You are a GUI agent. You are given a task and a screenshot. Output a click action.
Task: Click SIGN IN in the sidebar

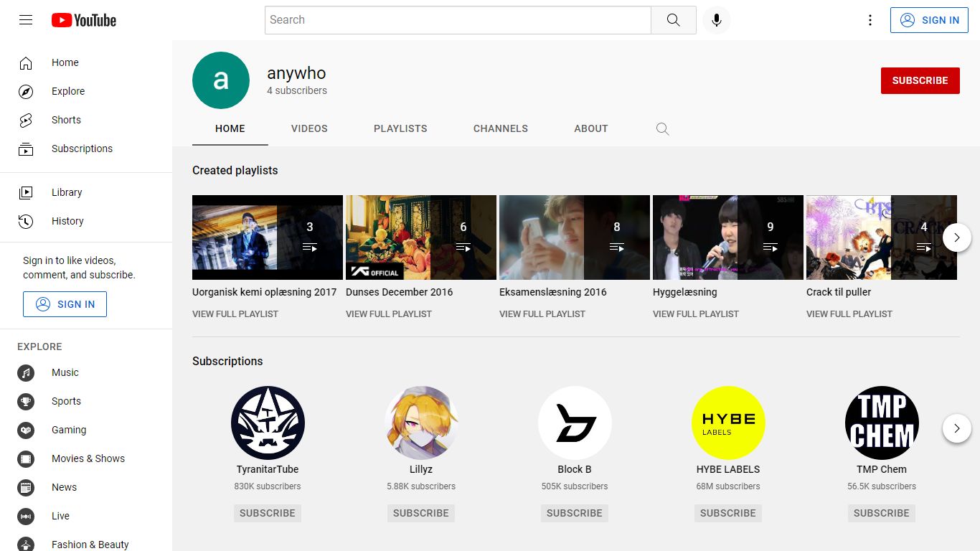[65, 304]
